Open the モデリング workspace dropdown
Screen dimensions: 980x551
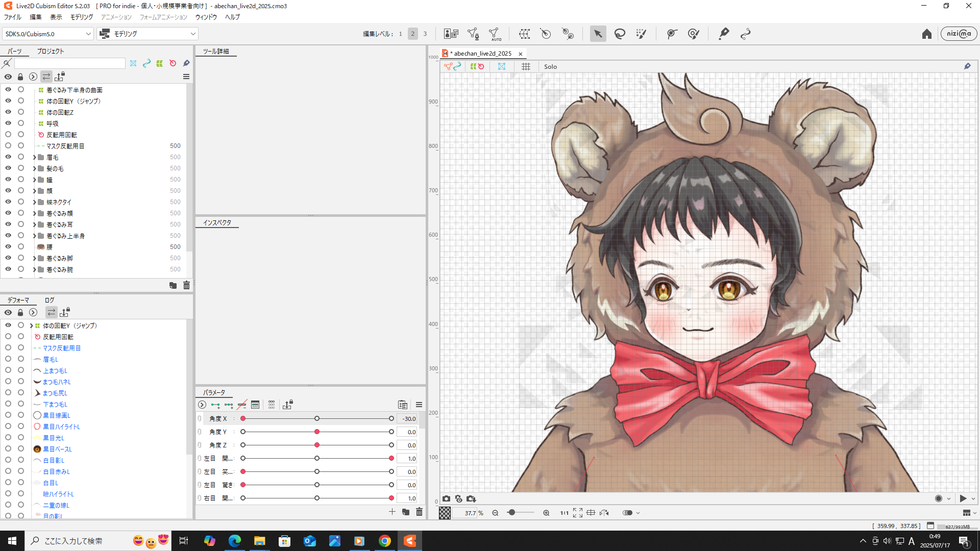pos(148,34)
